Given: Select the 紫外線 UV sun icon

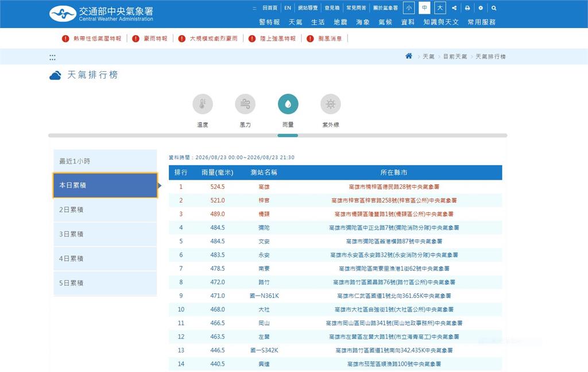Looking at the screenshot, I should coord(331,104).
